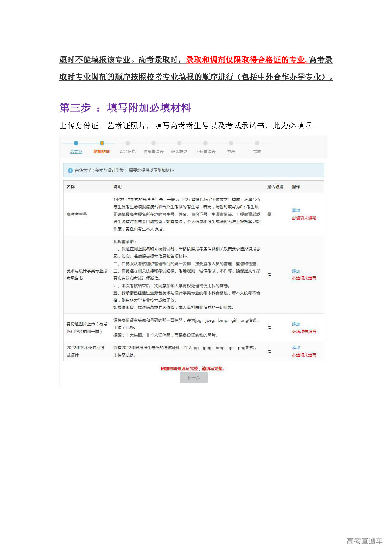The width and height of the screenshot is (392, 554).
Task: Click 添加 for 身份证图片上传 row
Action: [296, 324]
